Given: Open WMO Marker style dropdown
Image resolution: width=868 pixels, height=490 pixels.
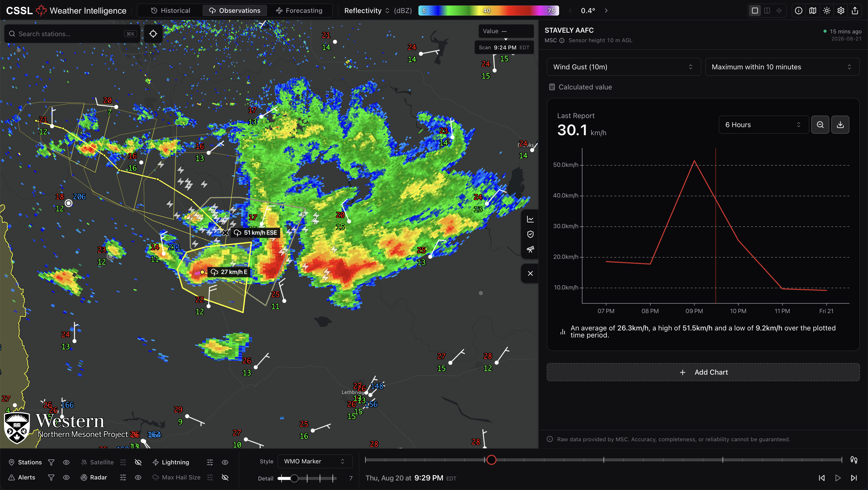Looking at the screenshot, I should pyautogui.click(x=315, y=461).
